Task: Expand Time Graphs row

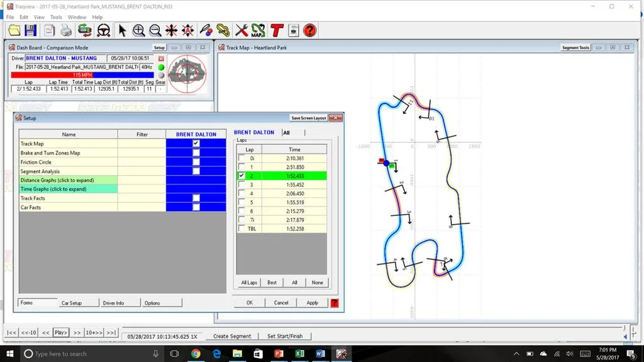Action: click(x=69, y=189)
